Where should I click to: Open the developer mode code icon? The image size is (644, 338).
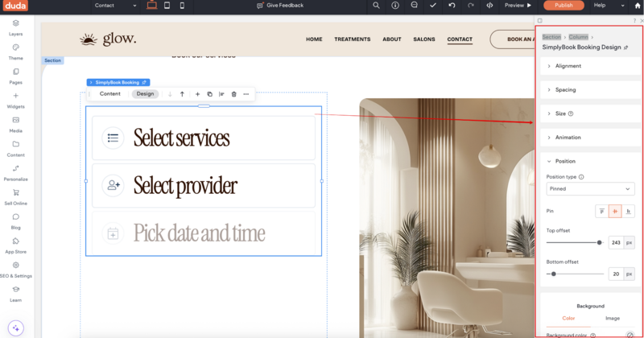coord(489,6)
